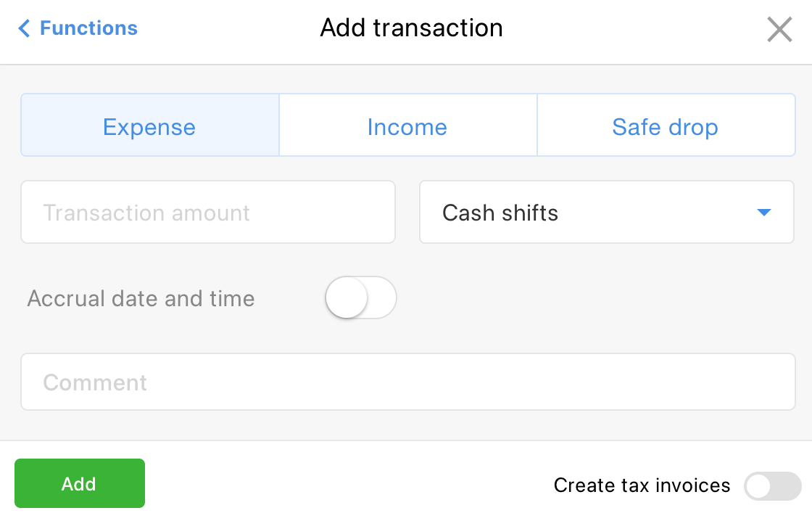Close the Add transaction dialog with X
The height and width of the screenshot is (521, 812).
tap(779, 30)
